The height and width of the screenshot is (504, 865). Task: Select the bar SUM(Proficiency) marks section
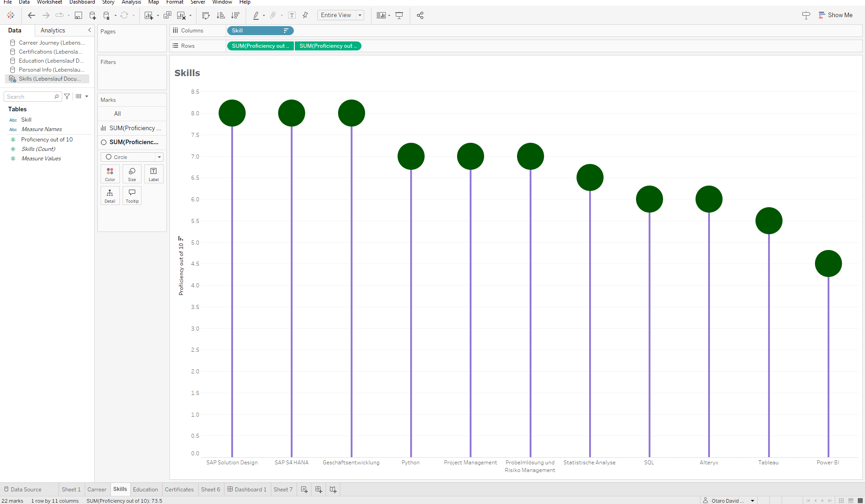[x=132, y=128]
